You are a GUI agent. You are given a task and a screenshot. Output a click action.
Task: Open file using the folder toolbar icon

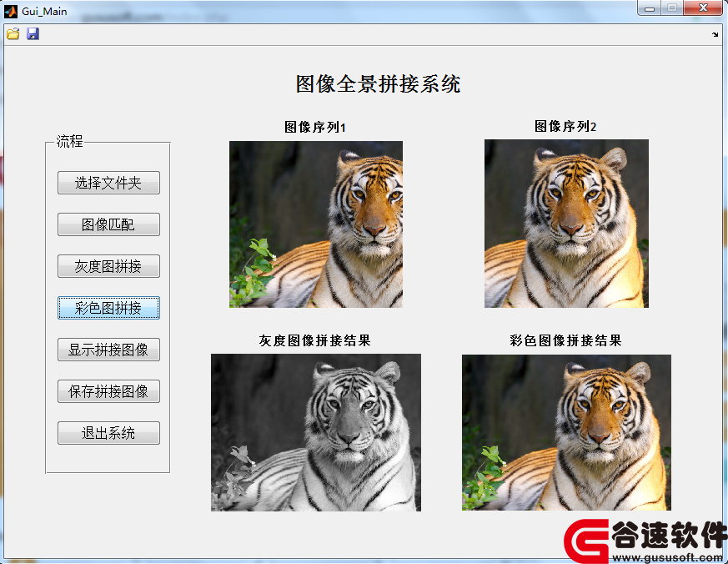[x=13, y=34]
